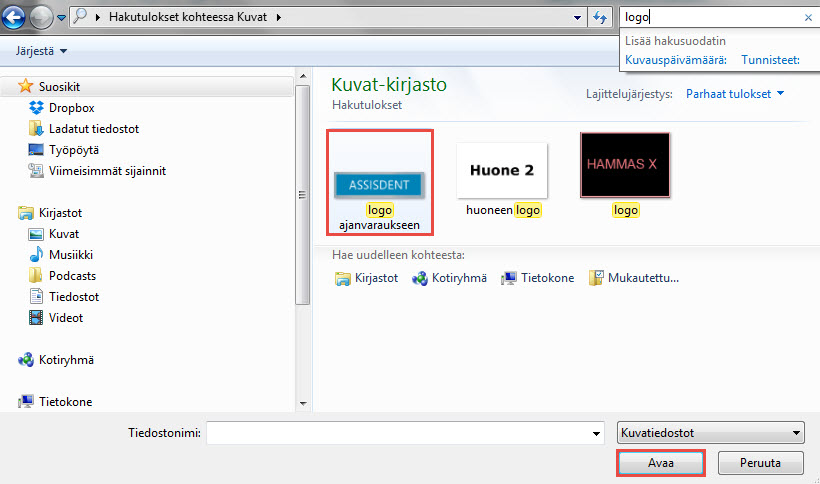The image size is (820, 484).
Task: Click the Avaa button
Action: [660, 463]
